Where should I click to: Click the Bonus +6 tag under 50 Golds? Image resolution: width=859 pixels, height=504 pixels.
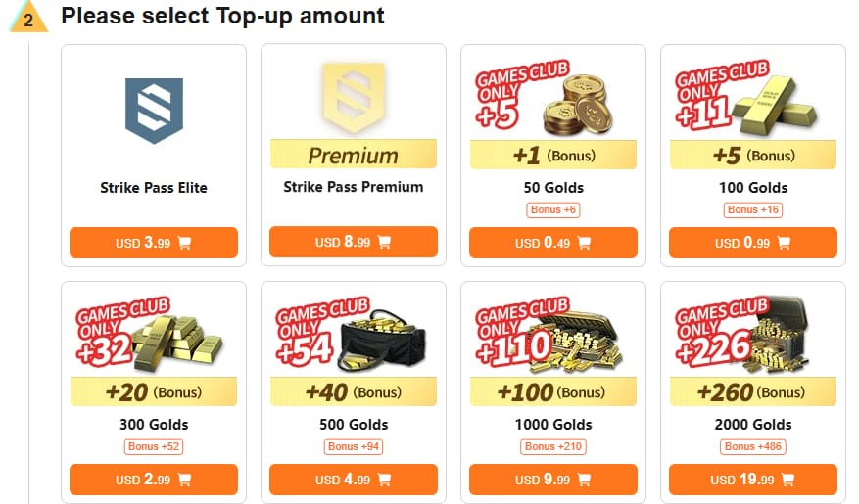coord(553,209)
